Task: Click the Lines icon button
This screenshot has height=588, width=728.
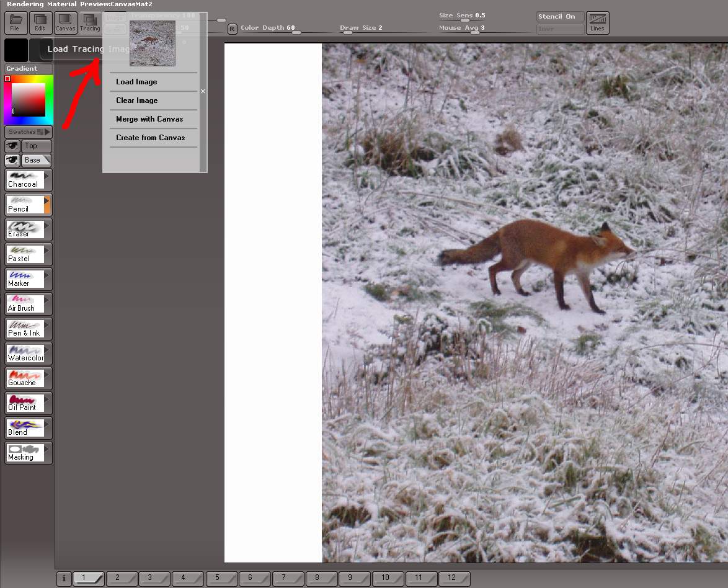Action: point(598,23)
